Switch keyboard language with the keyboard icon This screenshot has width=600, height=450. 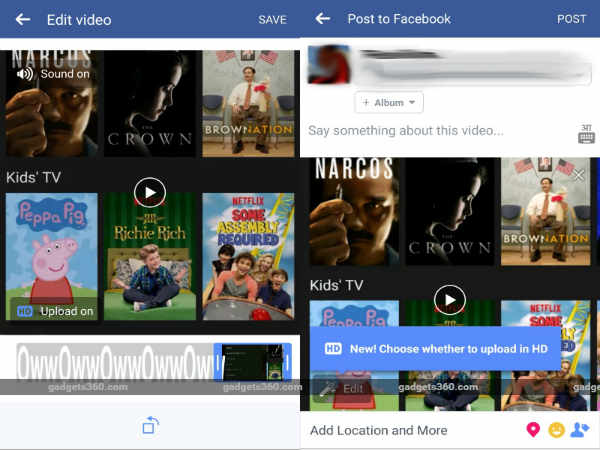coord(586,134)
